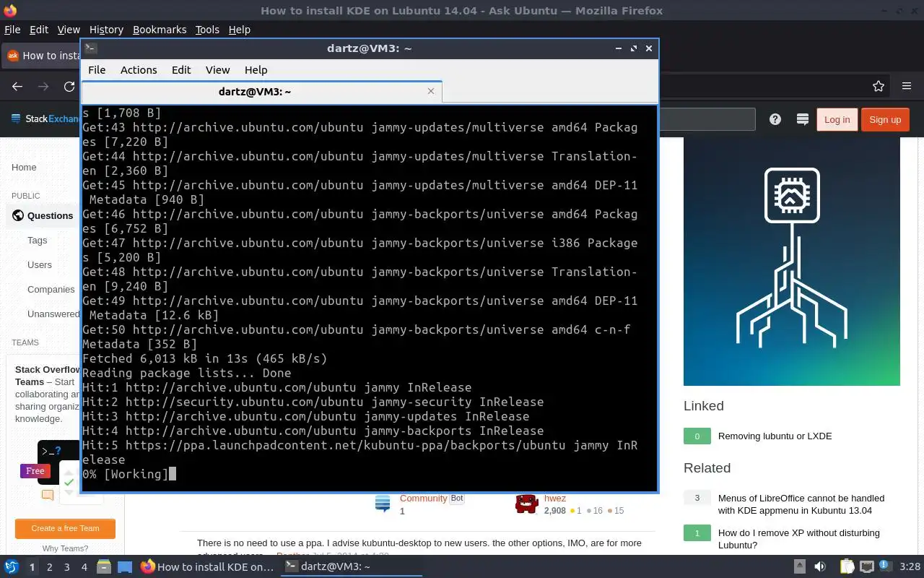
Task: Switch to dartz@VM3 terminal in taskbar
Action: tap(352, 567)
